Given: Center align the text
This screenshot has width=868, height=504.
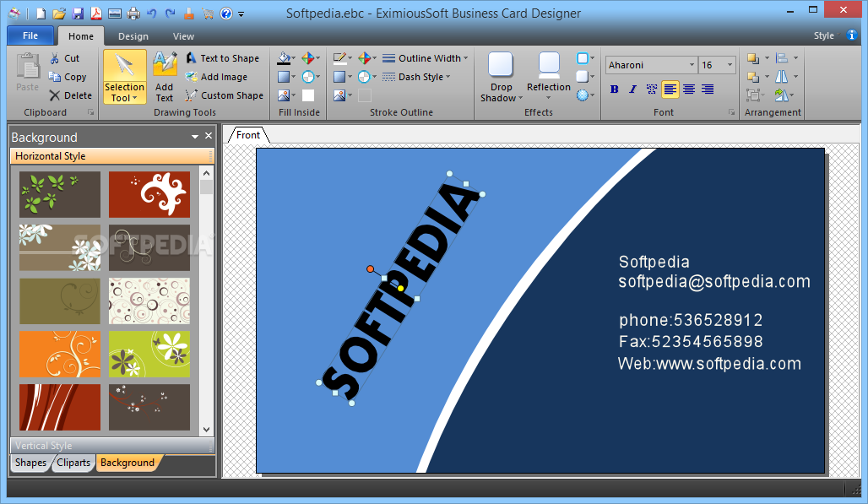Looking at the screenshot, I should (x=689, y=89).
